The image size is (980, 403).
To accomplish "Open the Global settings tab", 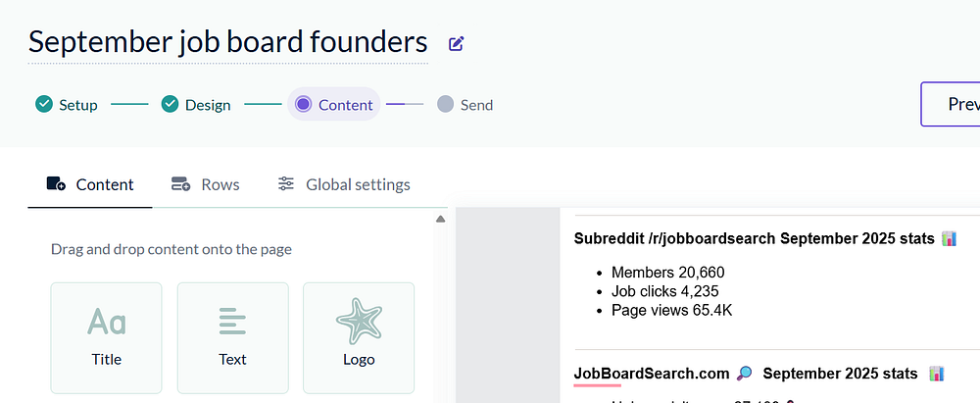I will (344, 184).
